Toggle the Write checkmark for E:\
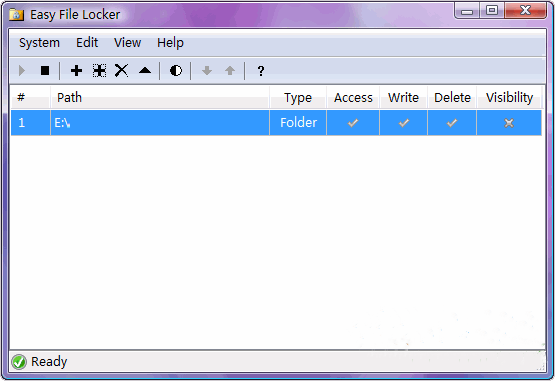 [404, 123]
